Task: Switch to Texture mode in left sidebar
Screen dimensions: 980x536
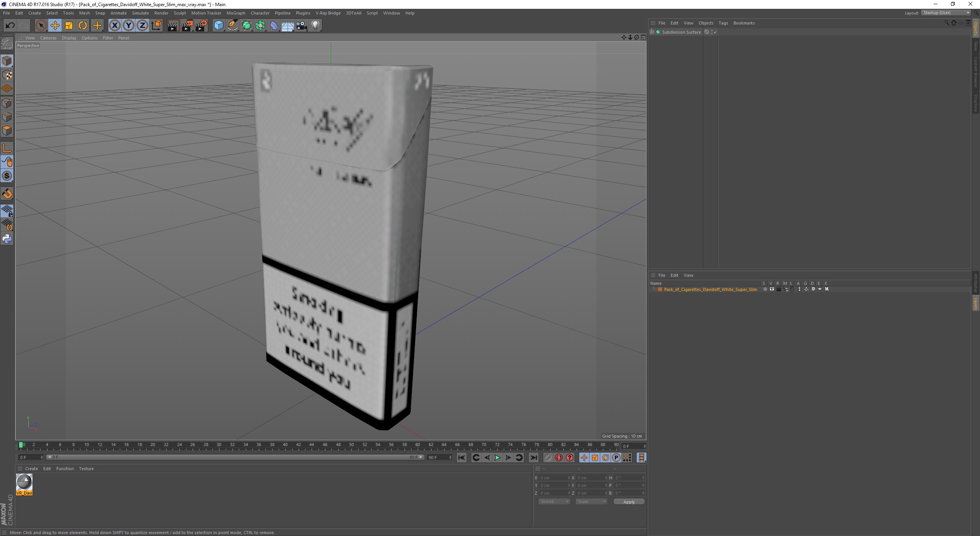Action: 7,75
